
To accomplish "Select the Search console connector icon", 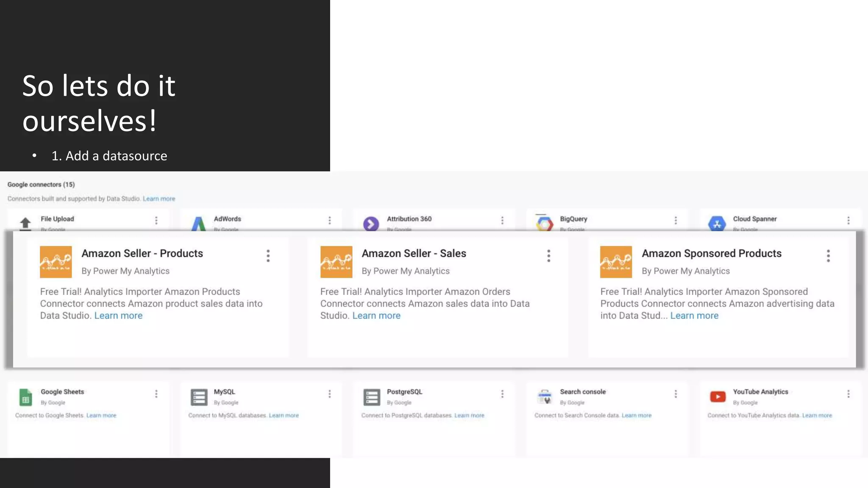I will point(545,397).
